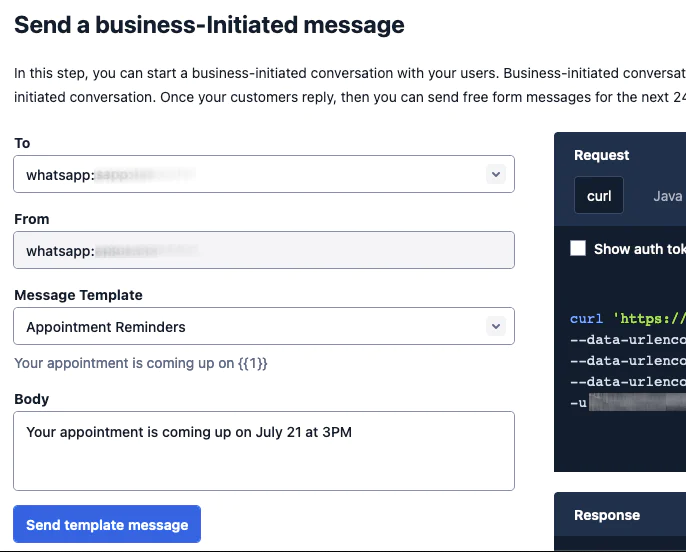Screen dimensions: 686x552
Task: Expand the Message Template chevron
Action: click(x=496, y=326)
